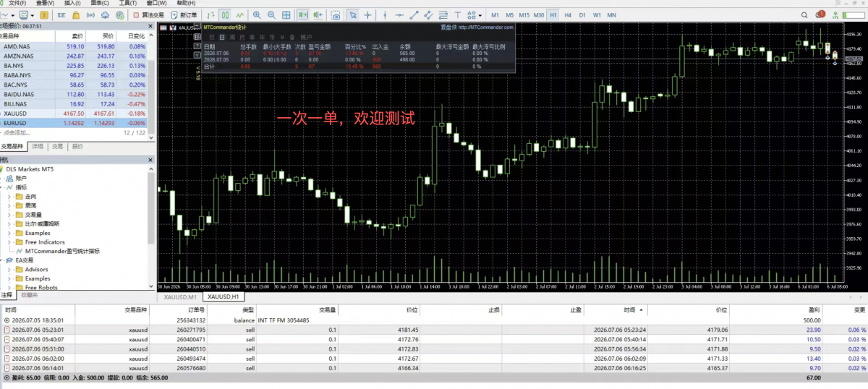Select the crosshair tool

point(367,14)
